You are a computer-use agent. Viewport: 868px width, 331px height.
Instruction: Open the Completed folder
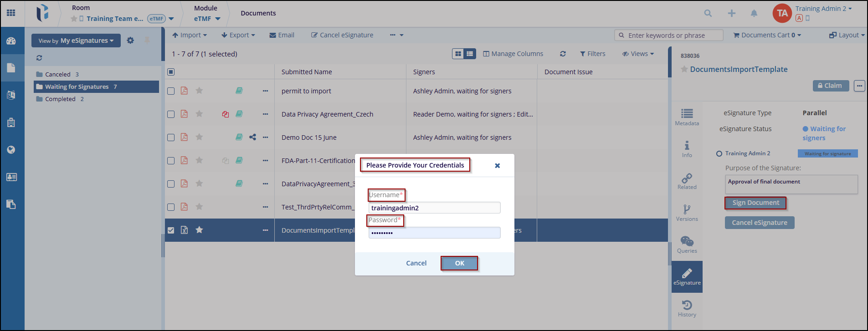pyautogui.click(x=60, y=99)
